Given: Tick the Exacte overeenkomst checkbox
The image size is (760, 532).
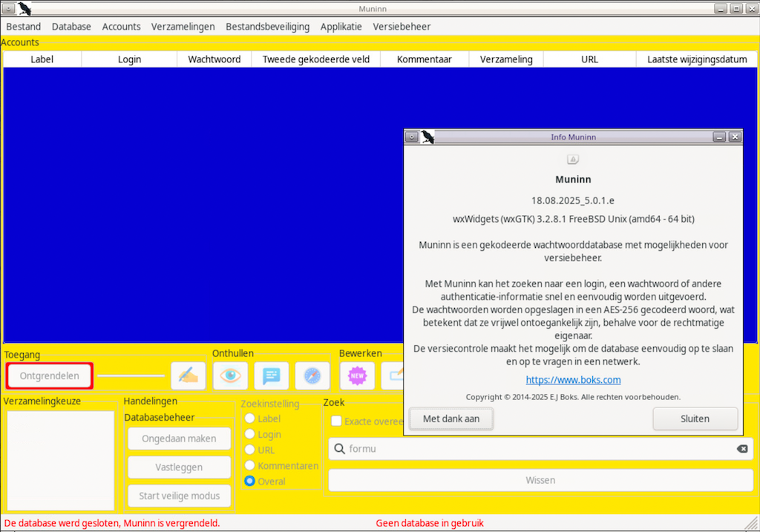Looking at the screenshot, I should pyautogui.click(x=336, y=421).
